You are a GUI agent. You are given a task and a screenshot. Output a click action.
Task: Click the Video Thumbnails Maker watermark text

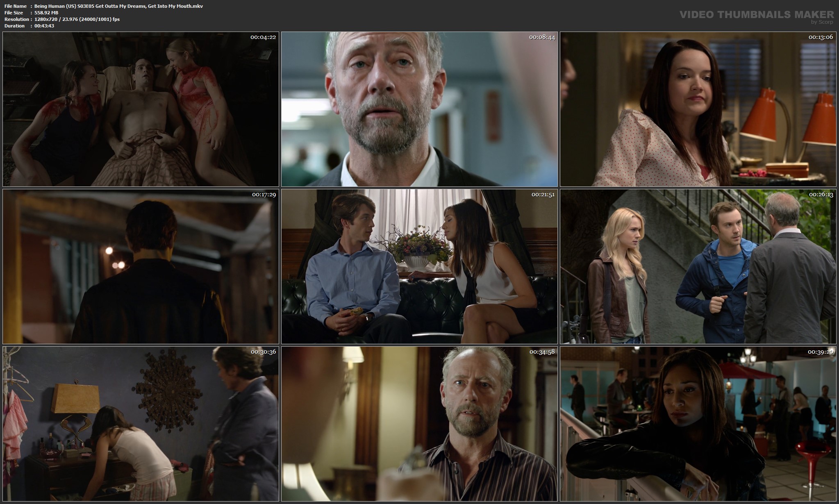pos(756,14)
